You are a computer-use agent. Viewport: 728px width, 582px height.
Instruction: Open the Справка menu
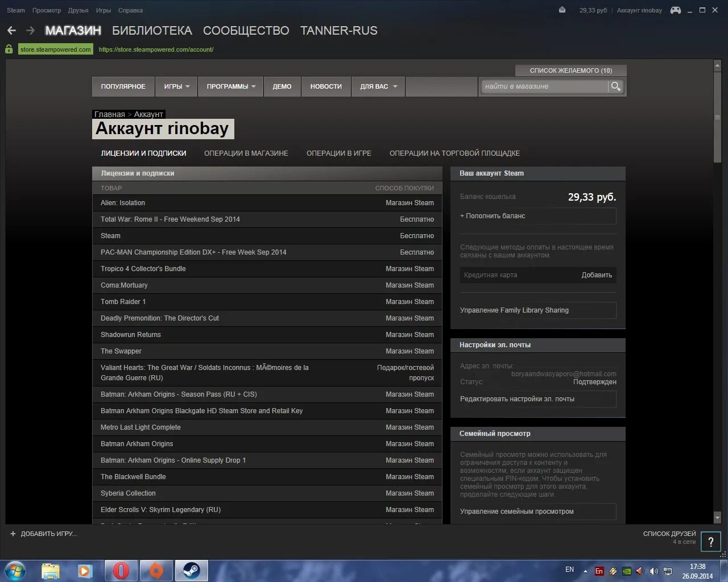tap(130, 10)
